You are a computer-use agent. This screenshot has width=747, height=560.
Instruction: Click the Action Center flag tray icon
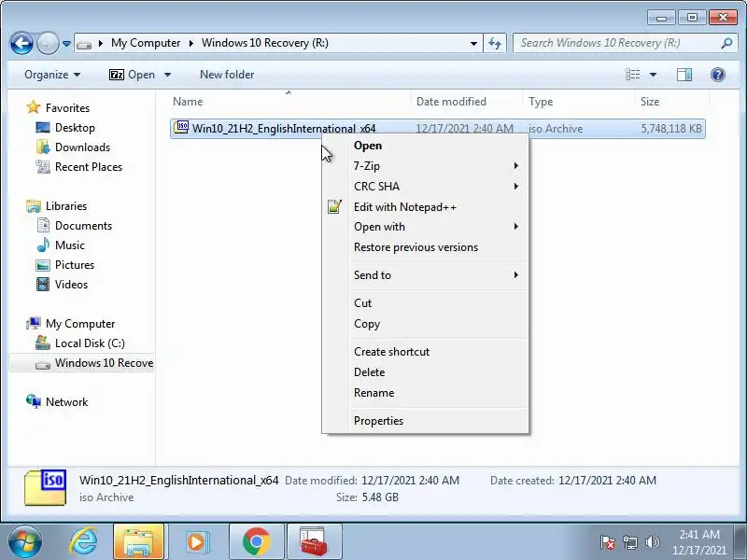click(x=608, y=542)
